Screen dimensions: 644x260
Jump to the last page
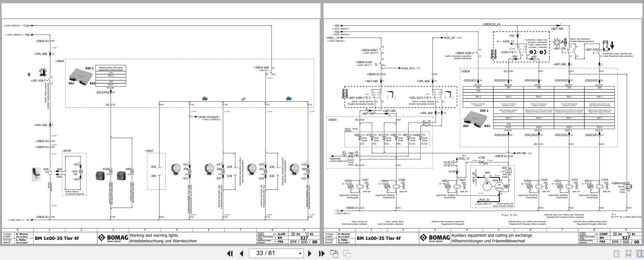point(322,253)
